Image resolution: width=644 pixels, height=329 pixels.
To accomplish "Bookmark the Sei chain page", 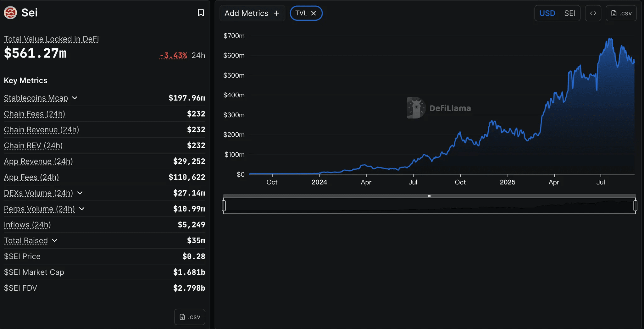I will pos(201,13).
